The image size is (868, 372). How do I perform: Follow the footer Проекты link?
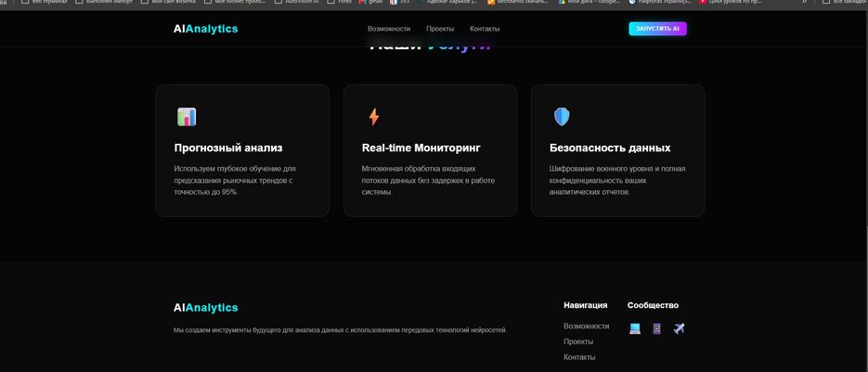(578, 341)
